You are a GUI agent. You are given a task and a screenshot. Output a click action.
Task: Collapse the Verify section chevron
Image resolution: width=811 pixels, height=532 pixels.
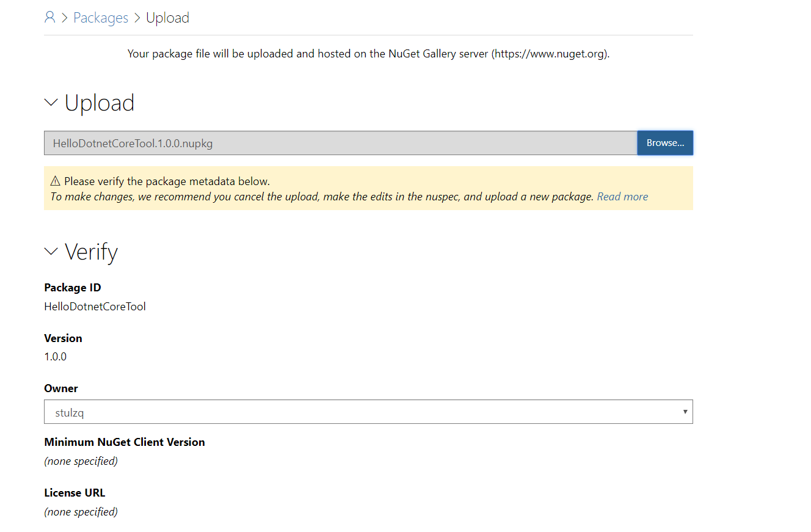(51, 252)
